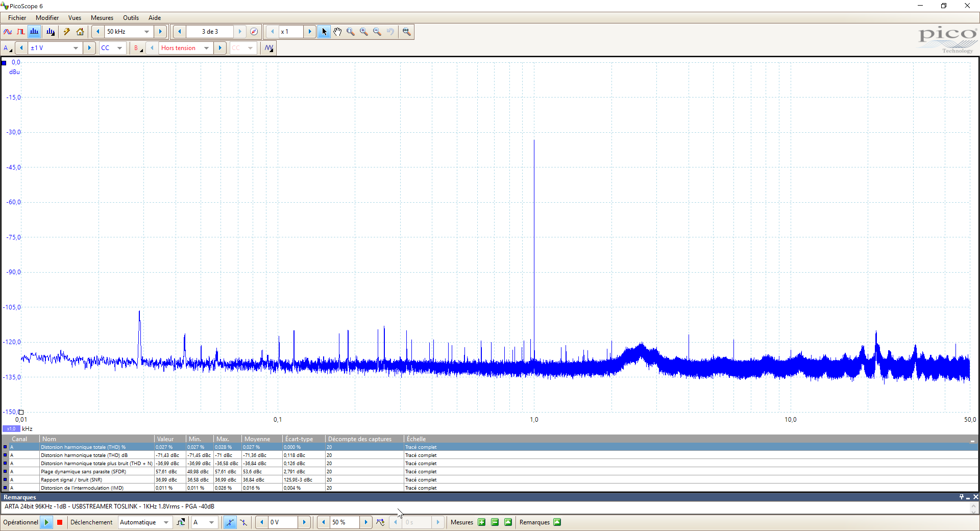Start capturing with green play button
Screen dimensions: 980x531
[46, 522]
